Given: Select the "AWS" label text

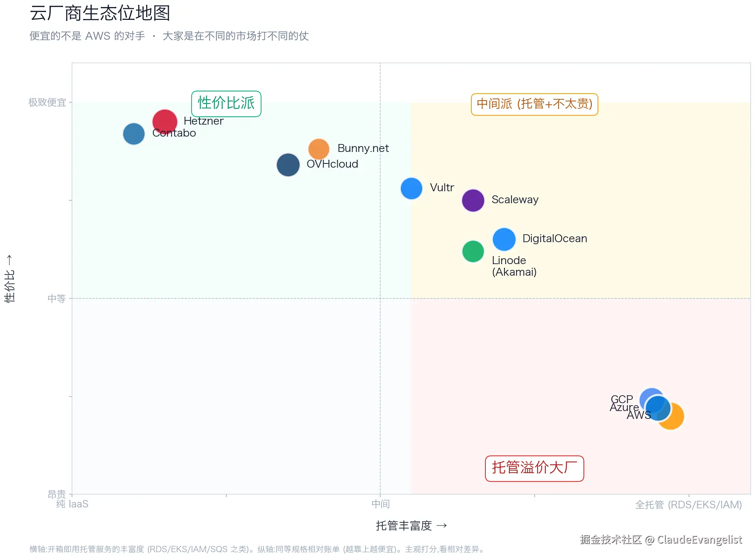Looking at the screenshot, I should pyautogui.click(x=638, y=415).
